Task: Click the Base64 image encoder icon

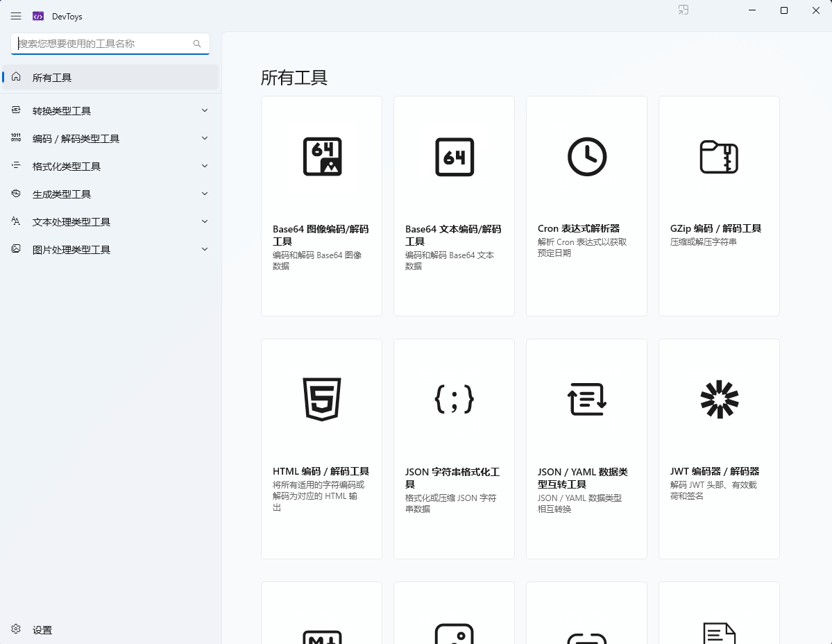Action: pos(322,157)
